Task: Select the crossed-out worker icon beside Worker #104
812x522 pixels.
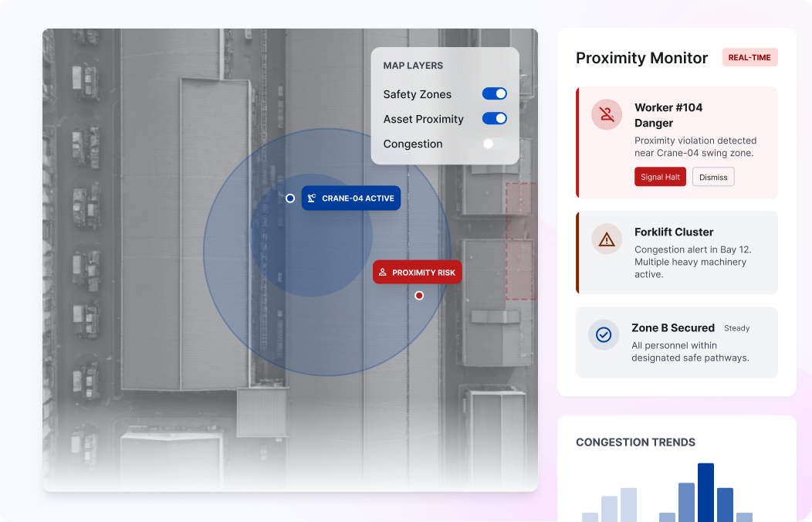Action: (x=606, y=114)
